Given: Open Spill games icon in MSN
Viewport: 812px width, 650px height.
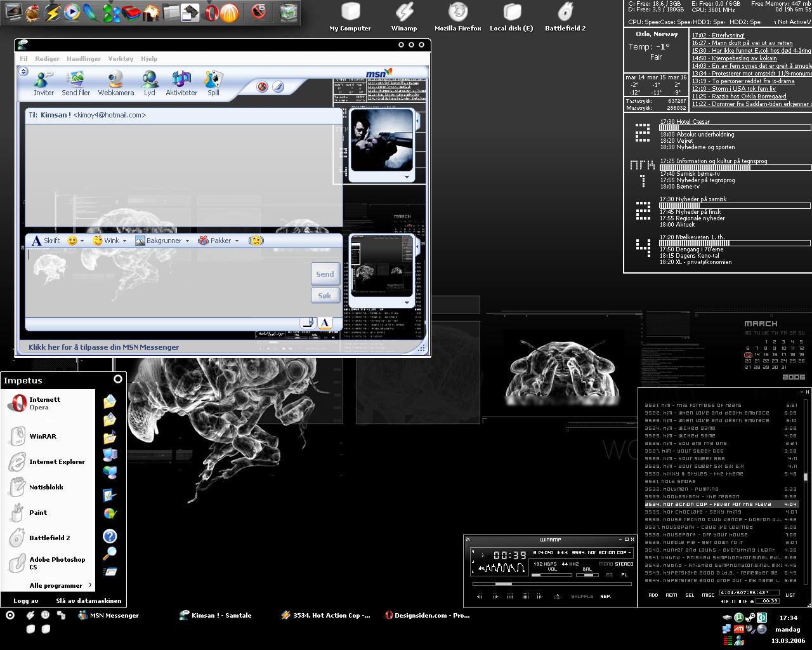Looking at the screenshot, I should point(213,83).
